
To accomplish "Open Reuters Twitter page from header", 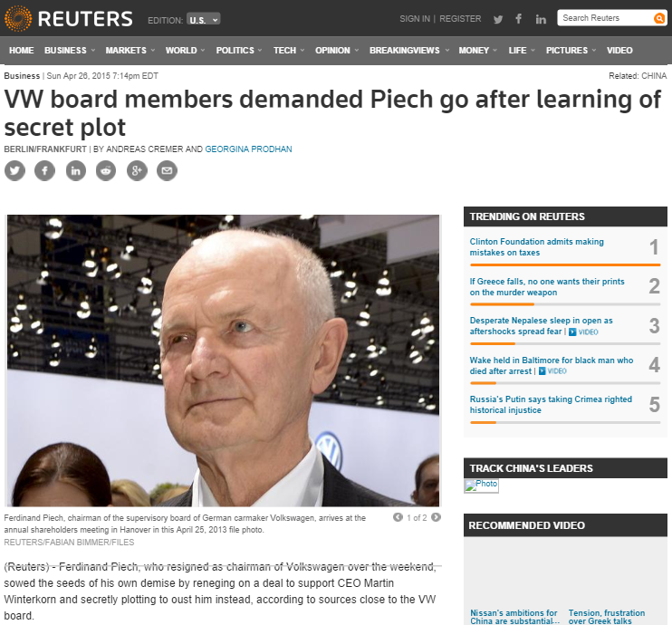I will tap(498, 19).
